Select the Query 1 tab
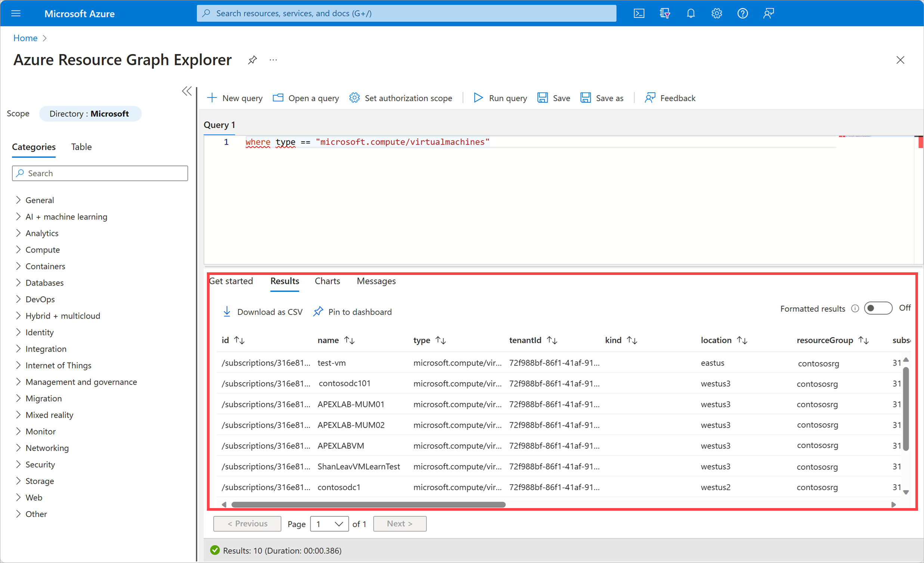Screen dimensions: 924x563 [219, 125]
